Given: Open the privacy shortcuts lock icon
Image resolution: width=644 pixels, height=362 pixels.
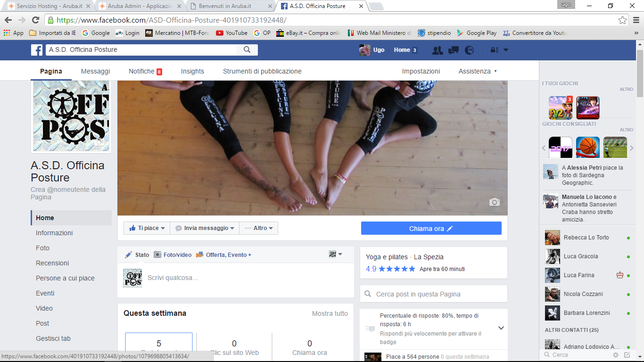Looking at the screenshot, I should [x=495, y=50].
